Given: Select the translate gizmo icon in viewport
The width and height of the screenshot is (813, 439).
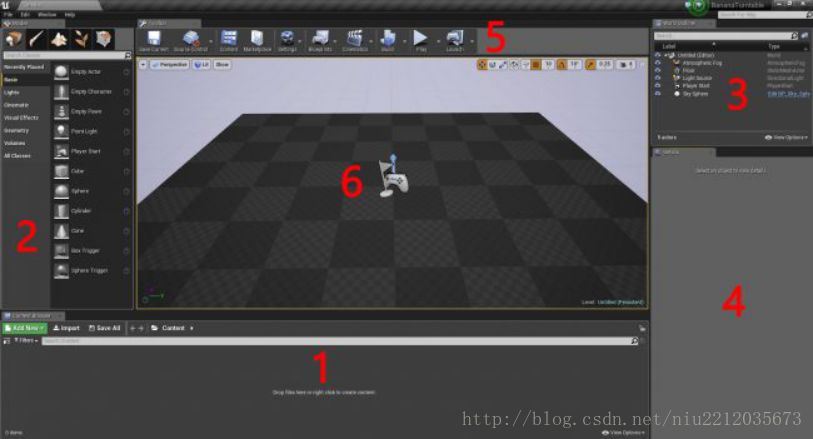Looking at the screenshot, I should (482, 65).
